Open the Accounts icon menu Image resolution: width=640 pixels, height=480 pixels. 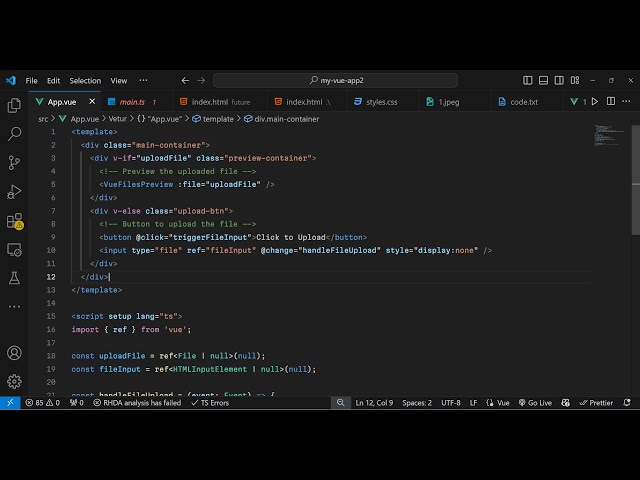pyautogui.click(x=14, y=353)
